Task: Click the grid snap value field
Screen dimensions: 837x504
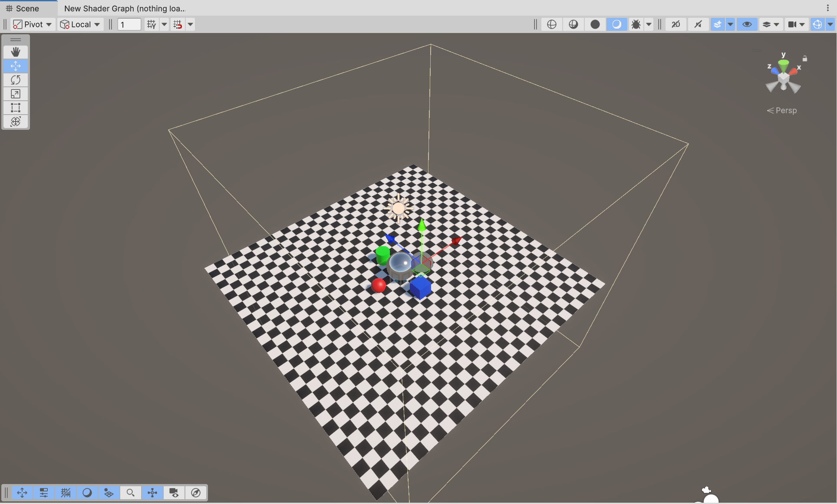Action: tap(129, 24)
